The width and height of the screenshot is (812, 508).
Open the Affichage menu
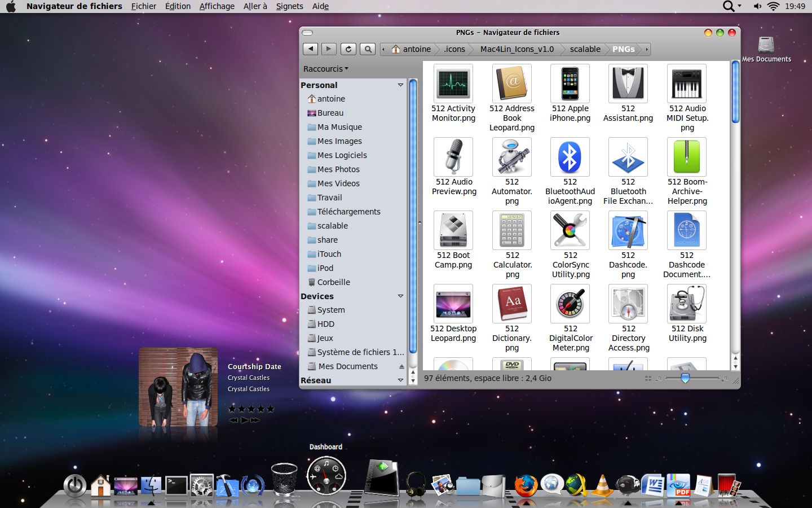pyautogui.click(x=217, y=6)
